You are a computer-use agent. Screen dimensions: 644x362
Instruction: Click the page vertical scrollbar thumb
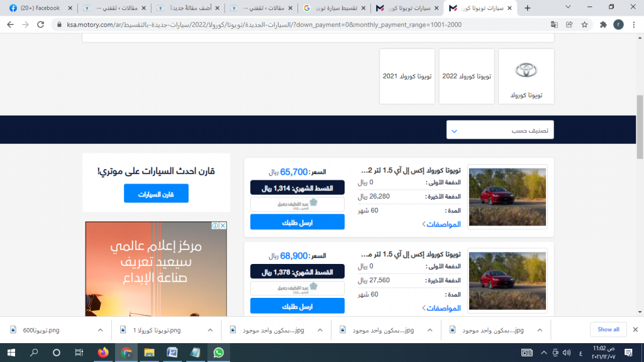click(x=640, y=127)
